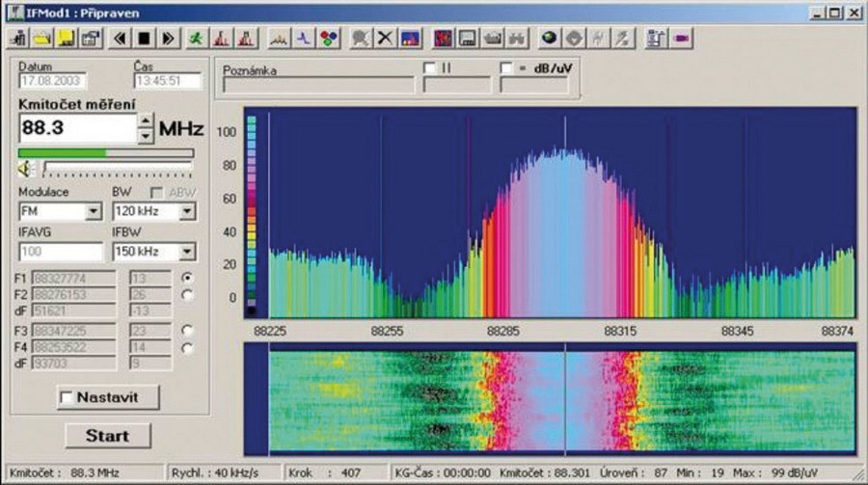Image resolution: width=868 pixels, height=485 pixels.
Task: Enable the Nastavit checkbox
Action: click(67, 397)
